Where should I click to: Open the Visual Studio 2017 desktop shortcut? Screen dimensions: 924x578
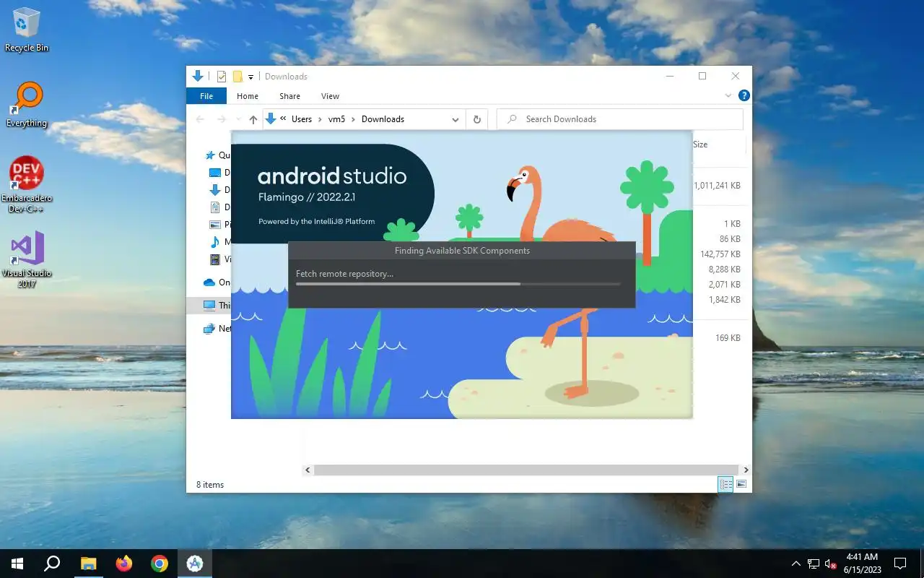click(x=27, y=260)
